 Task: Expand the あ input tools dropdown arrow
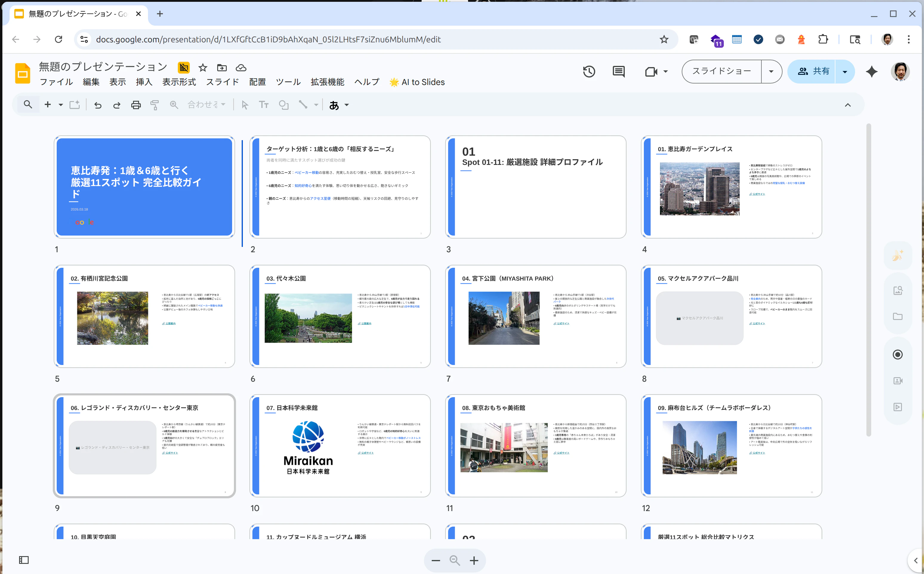347,105
